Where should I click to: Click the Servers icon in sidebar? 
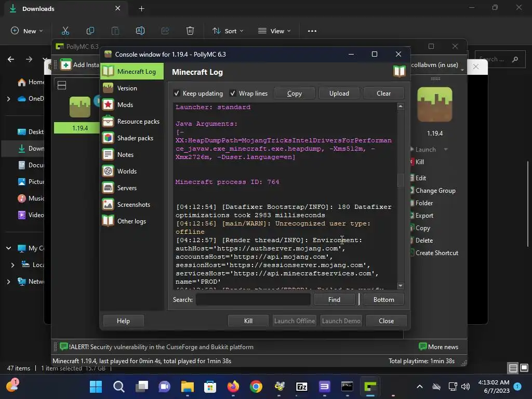(x=108, y=188)
